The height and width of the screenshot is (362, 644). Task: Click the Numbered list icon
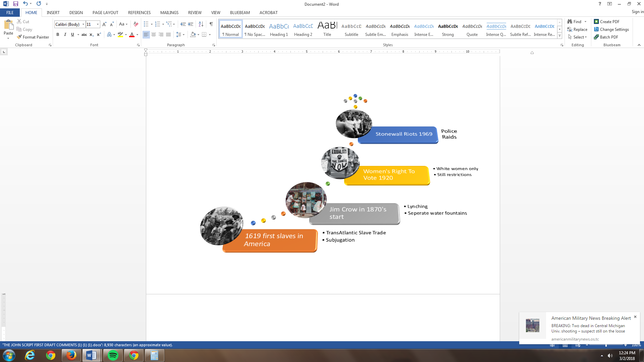click(x=157, y=24)
